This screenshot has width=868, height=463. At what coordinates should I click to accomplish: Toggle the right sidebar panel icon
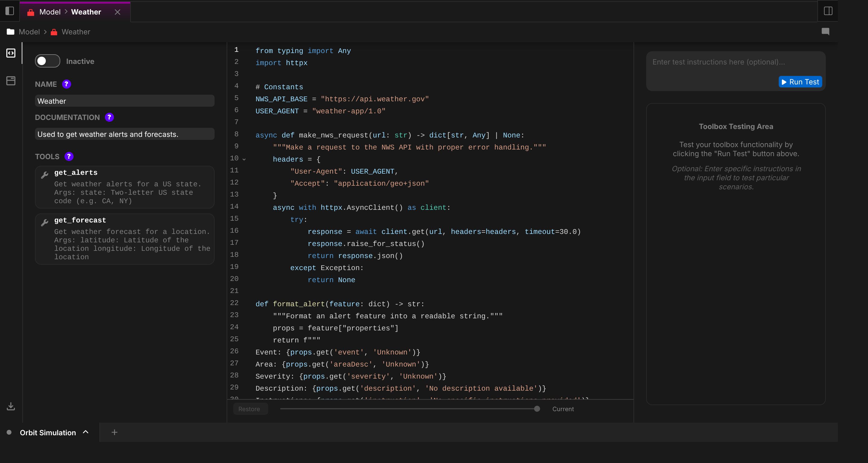(828, 11)
